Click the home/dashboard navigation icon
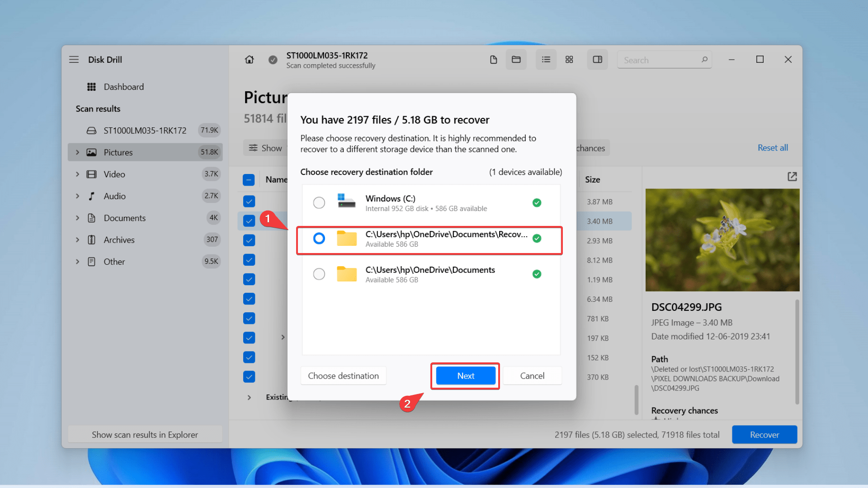The image size is (868, 488). (250, 60)
